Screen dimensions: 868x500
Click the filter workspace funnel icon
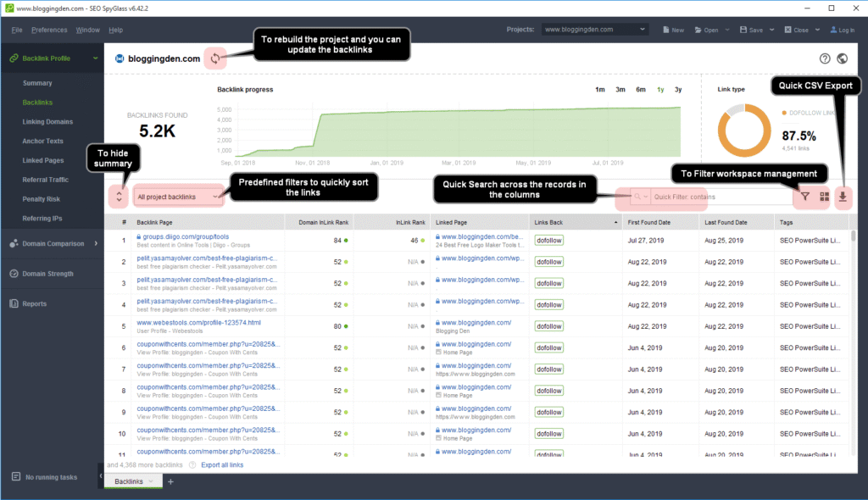[804, 196]
